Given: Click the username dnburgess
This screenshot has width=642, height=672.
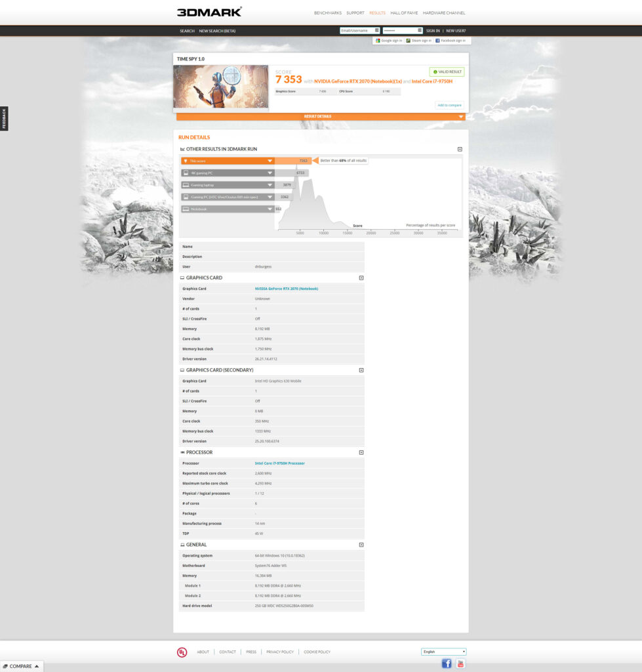Looking at the screenshot, I should pyautogui.click(x=263, y=266).
